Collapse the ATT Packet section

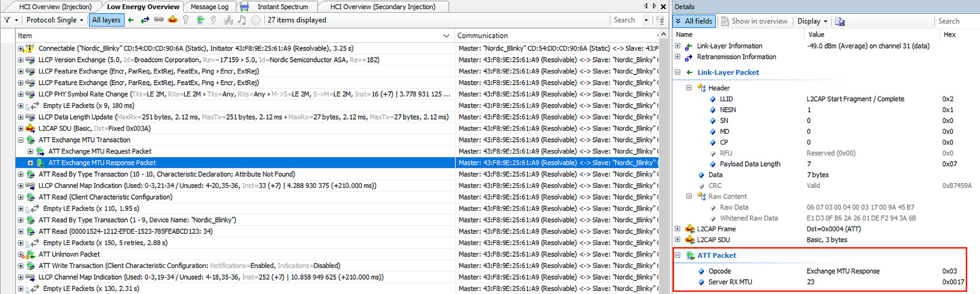[x=678, y=255]
